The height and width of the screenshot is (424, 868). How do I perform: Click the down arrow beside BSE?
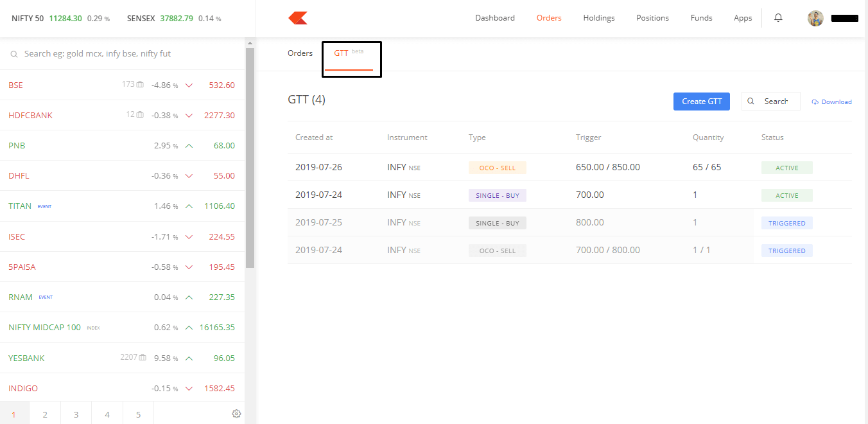pos(189,85)
